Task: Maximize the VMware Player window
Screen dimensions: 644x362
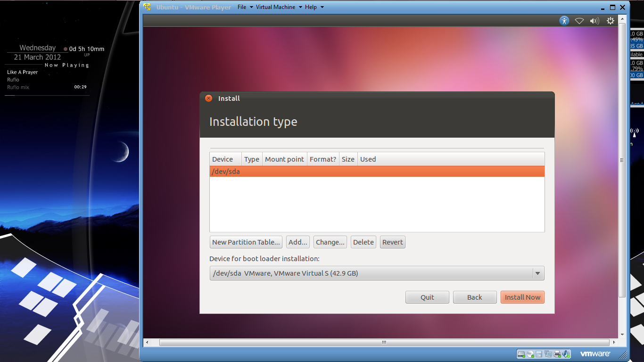Action: (612, 7)
